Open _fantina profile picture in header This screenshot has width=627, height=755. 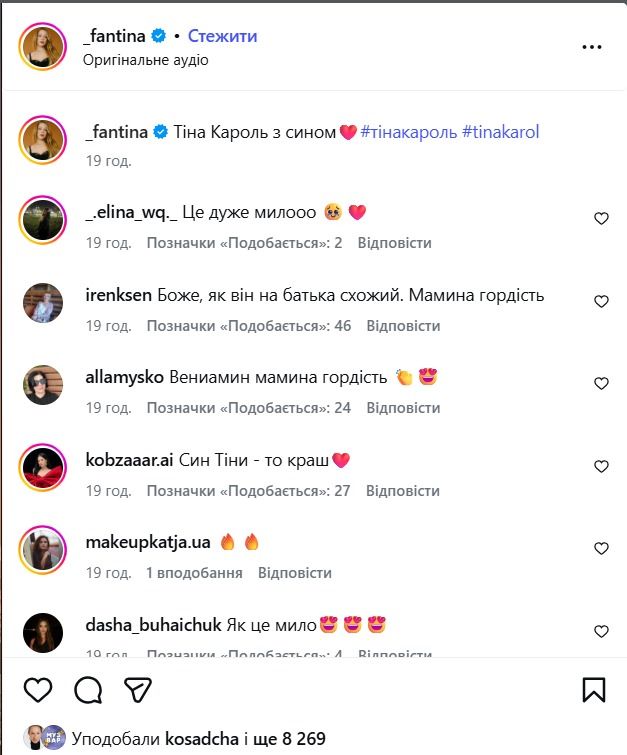pos(43,46)
